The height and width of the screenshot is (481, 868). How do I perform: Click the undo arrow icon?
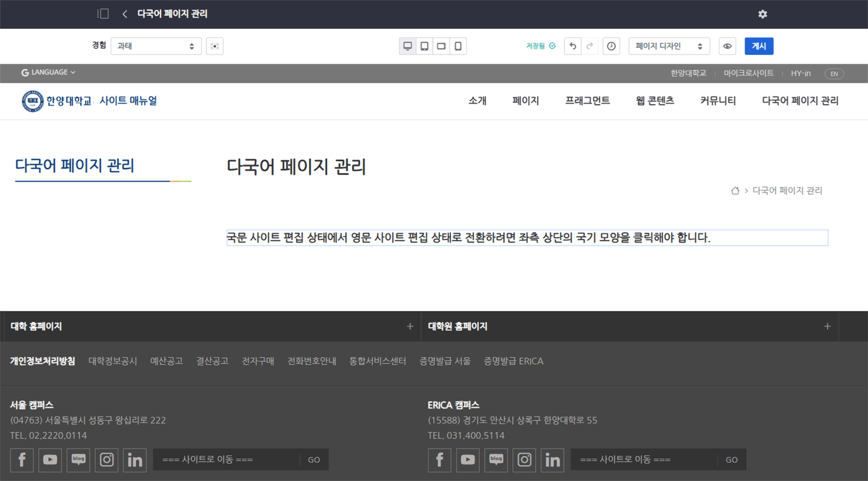pyautogui.click(x=573, y=46)
